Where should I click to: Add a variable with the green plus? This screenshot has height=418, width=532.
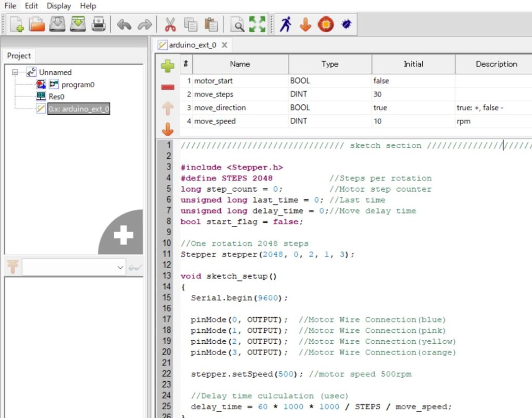coord(167,65)
